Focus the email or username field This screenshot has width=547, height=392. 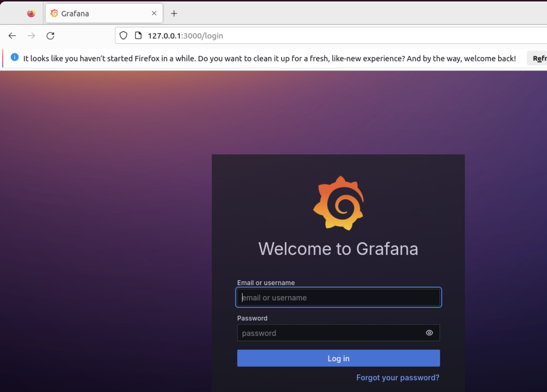[338, 297]
